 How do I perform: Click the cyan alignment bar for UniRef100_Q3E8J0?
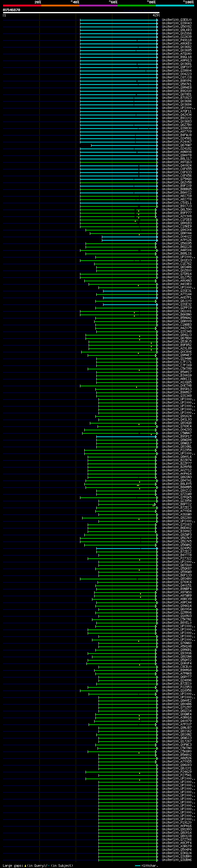pos(119,20)
